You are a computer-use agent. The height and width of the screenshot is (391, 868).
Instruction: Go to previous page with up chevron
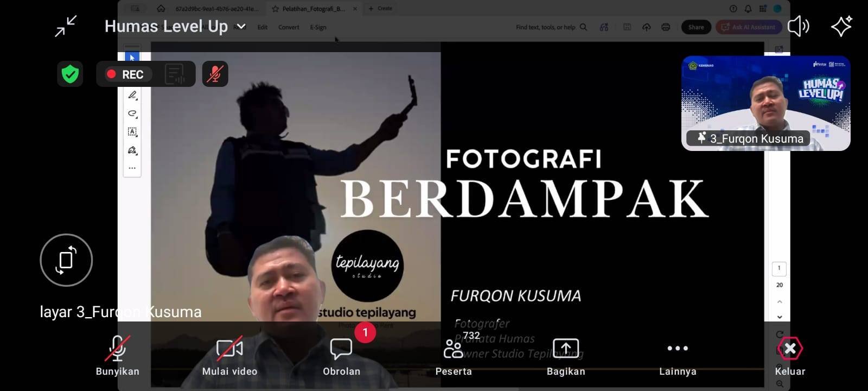(x=780, y=301)
